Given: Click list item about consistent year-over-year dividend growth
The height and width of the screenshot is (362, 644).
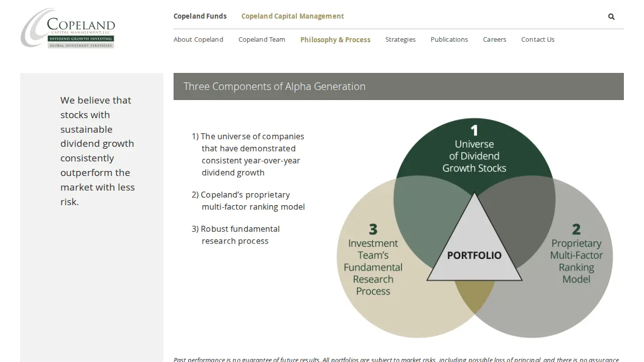Looking at the screenshot, I should [x=248, y=154].
